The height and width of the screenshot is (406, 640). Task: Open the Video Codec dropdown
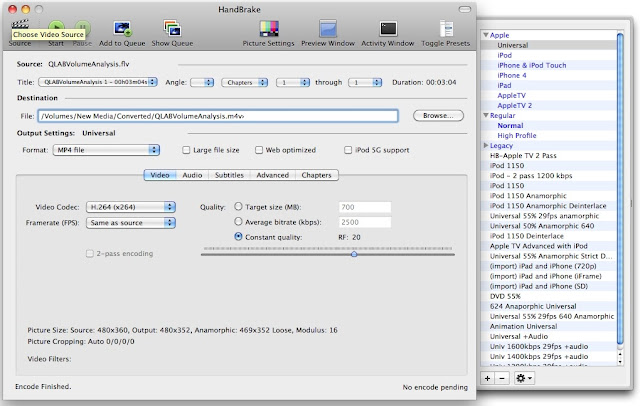tap(131, 207)
